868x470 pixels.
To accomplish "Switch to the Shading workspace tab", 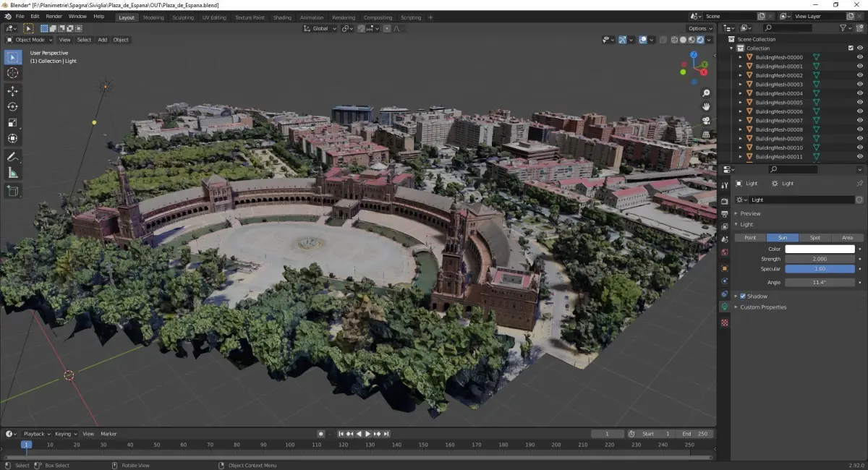I will tap(282, 17).
